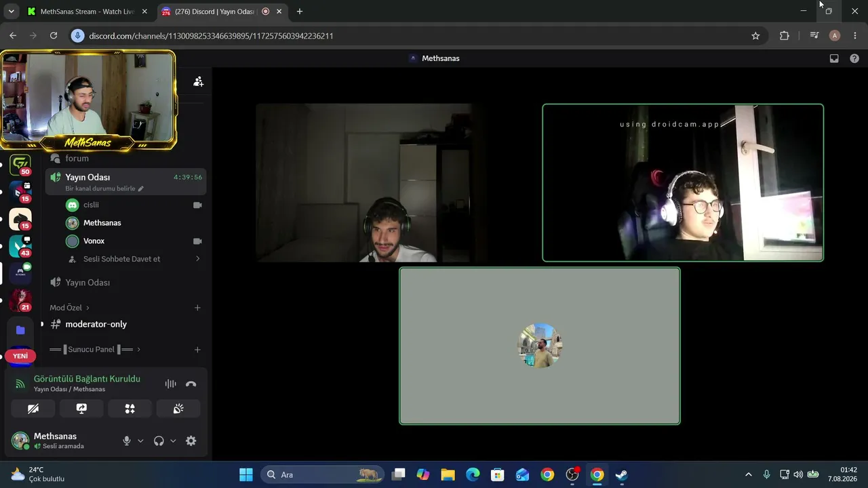The width and height of the screenshot is (868, 488).
Task: Open the 'Görüntülü Bağlantı Kuruldu' connection status
Action: [87, 379]
